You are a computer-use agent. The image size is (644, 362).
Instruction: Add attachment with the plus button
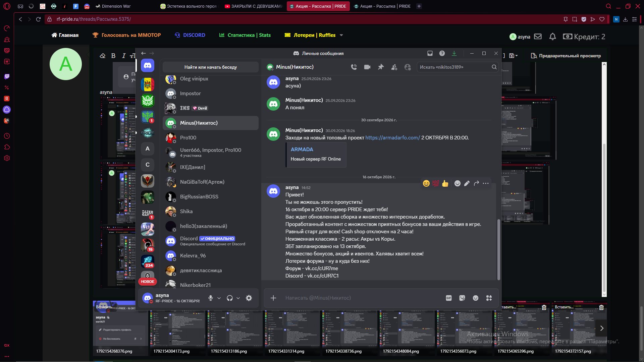tap(273, 298)
